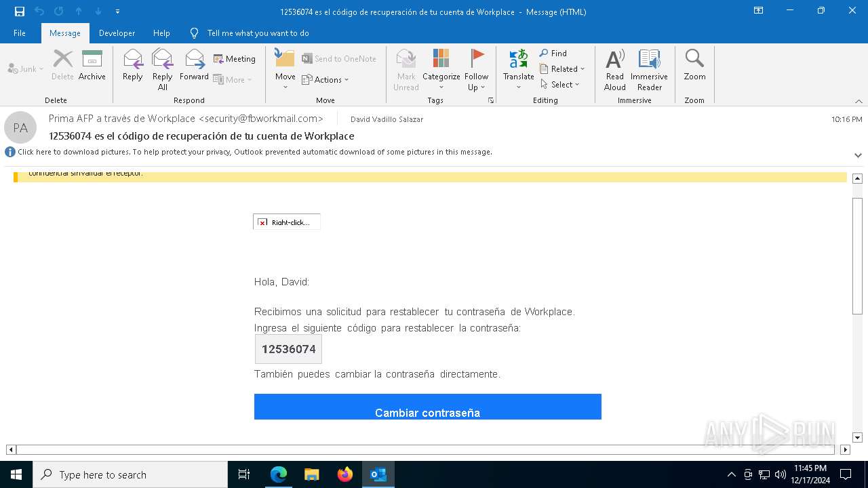Image resolution: width=868 pixels, height=488 pixels.
Task: Click the vertical scrollbar down arrow
Action: click(857, 437)
